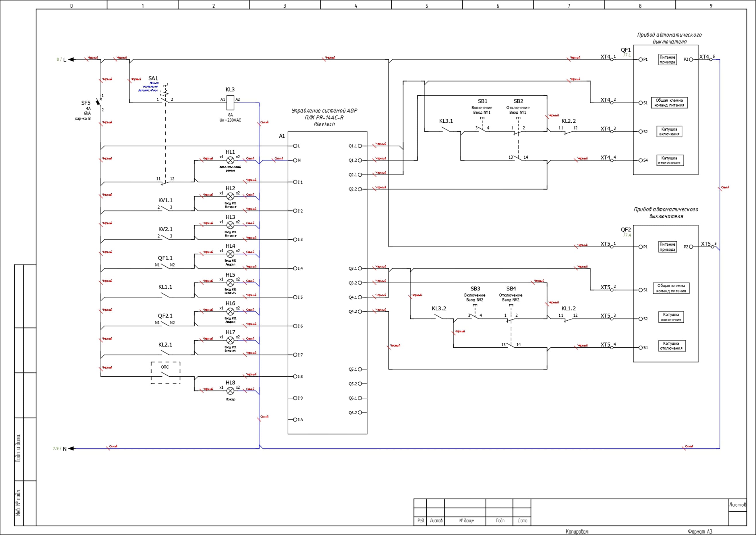Click the QF2 cross-reference link 7.4
Image resolution: width=756 pixels, height=535 pixels.
627,235
